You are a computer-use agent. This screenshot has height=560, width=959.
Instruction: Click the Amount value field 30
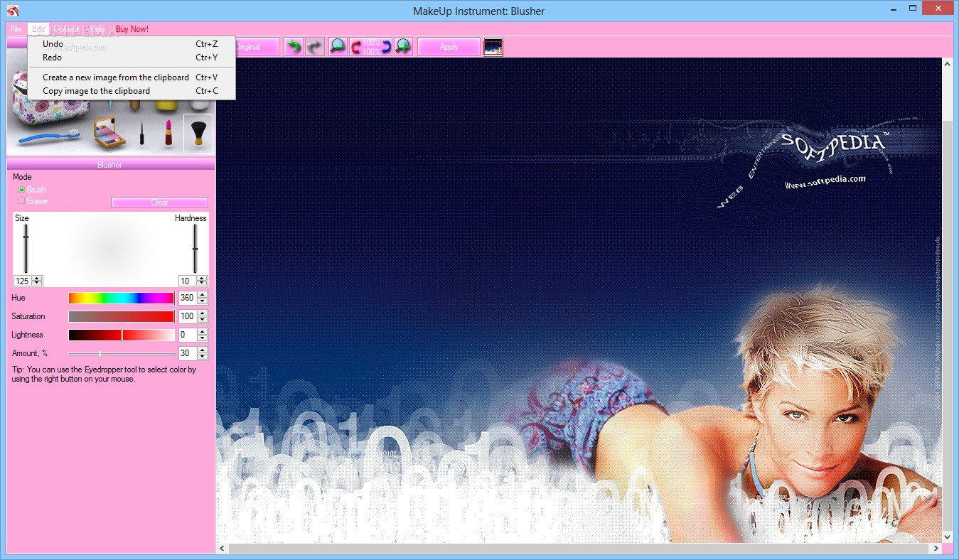[x=188, y=353]
